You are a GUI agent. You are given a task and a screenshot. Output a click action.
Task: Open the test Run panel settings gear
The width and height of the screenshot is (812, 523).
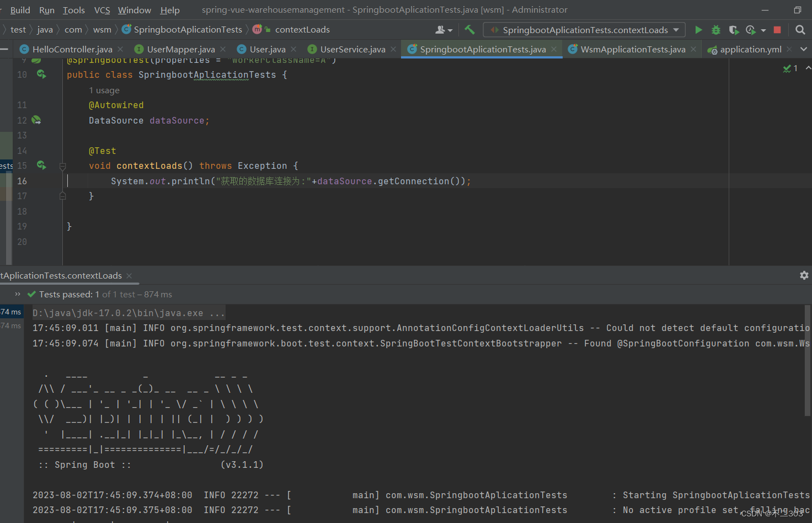coord(804,275)
